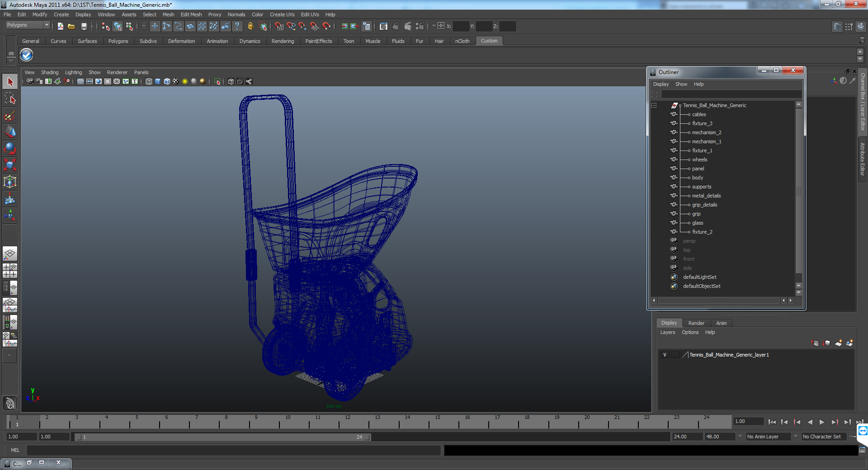868x470 pixels.
Task: Enable Wireframe shading in viewport toolbar
Action: [149, 81]
